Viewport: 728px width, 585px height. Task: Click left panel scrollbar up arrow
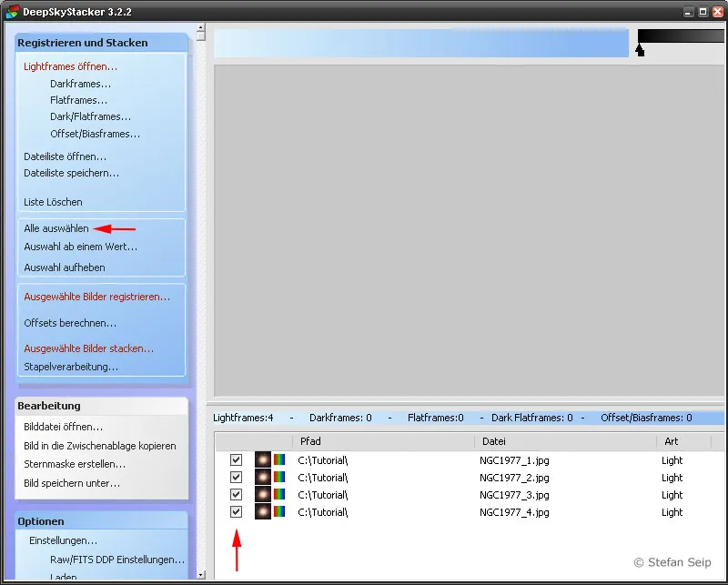point(201,27)
